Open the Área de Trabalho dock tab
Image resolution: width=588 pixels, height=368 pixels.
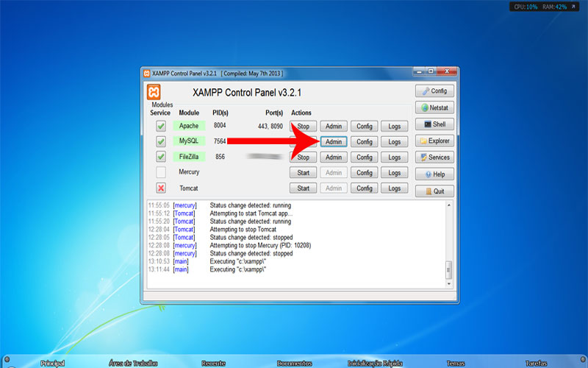[133, 363]
